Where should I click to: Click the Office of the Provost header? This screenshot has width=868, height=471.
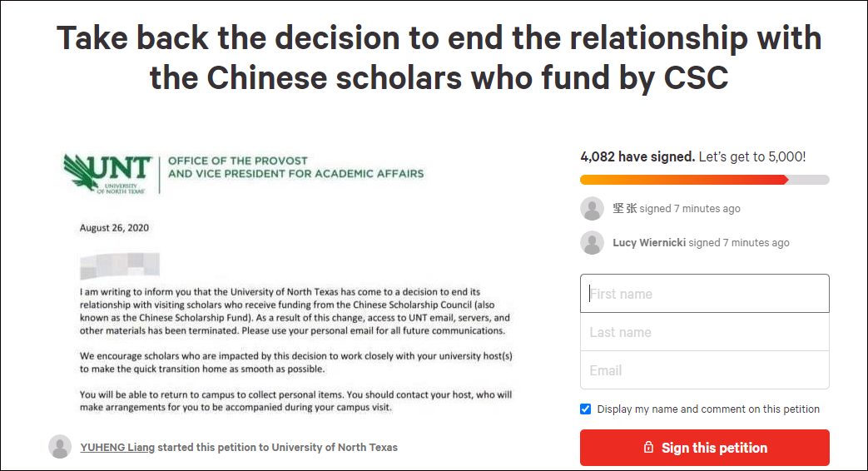pos(295,167)
